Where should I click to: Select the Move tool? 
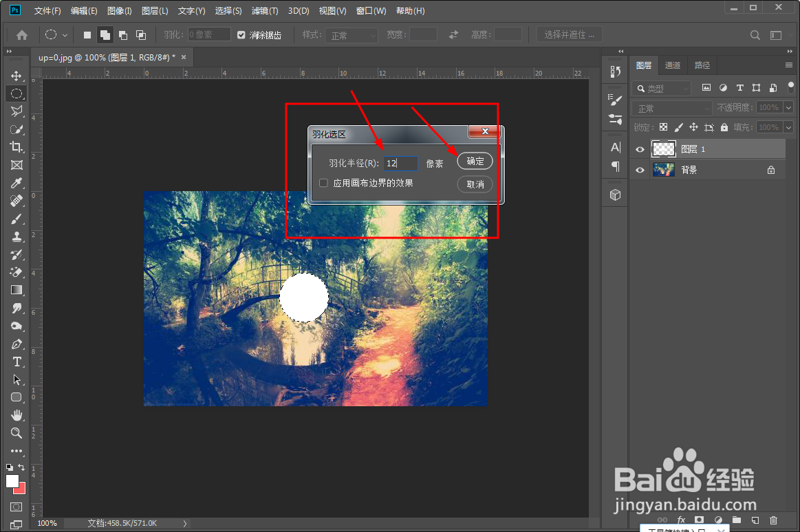pos(17,76)
